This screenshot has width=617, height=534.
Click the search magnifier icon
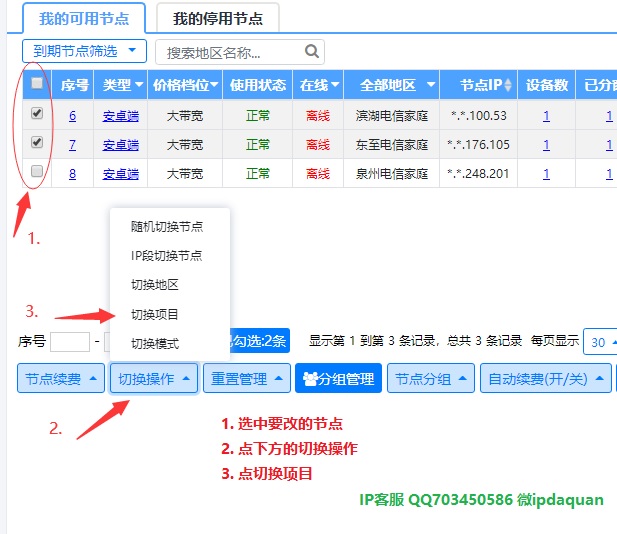[312, 51]
